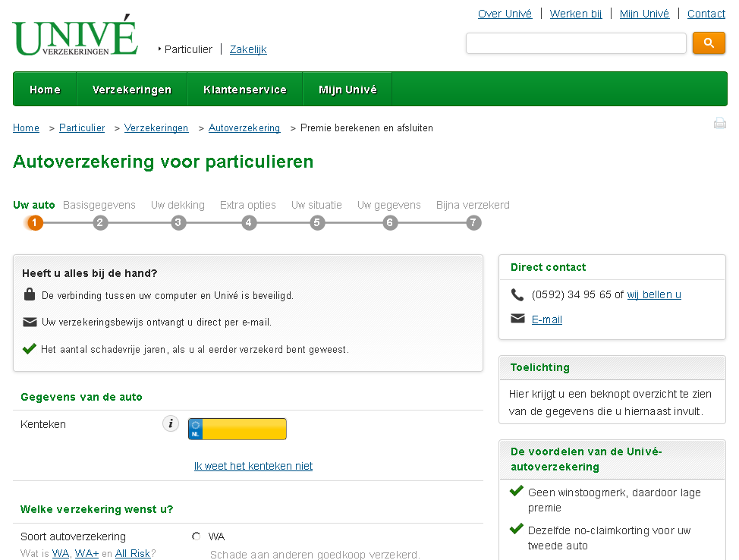This screenshot has height=560, width=739.
Task: Open the Kenteken info icon
Action: [171, 424]
